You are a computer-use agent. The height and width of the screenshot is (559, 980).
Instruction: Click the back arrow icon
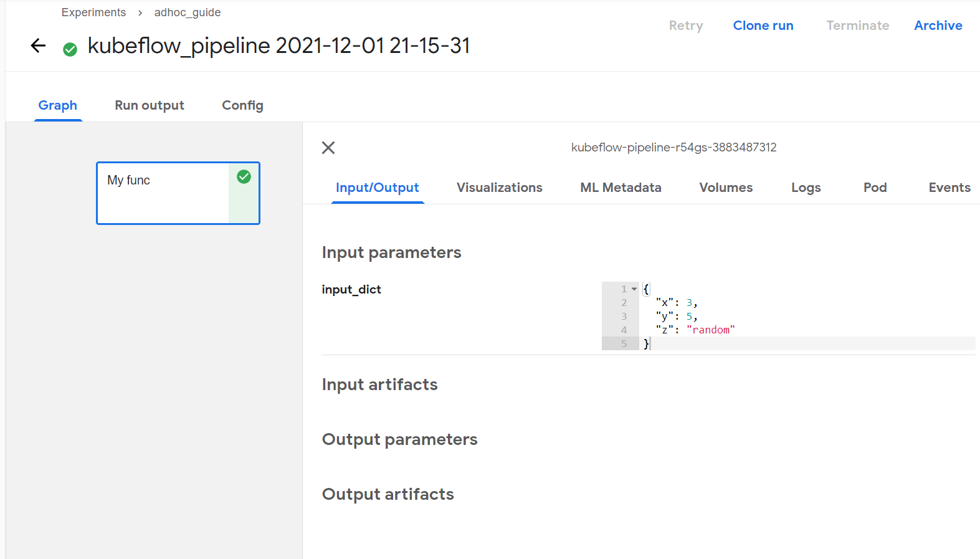point(38,45)
